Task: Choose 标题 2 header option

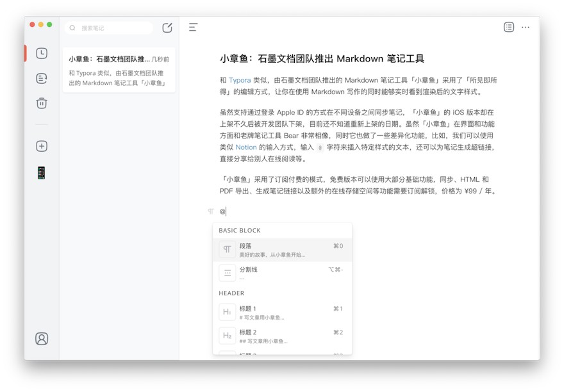Action: 283,336
